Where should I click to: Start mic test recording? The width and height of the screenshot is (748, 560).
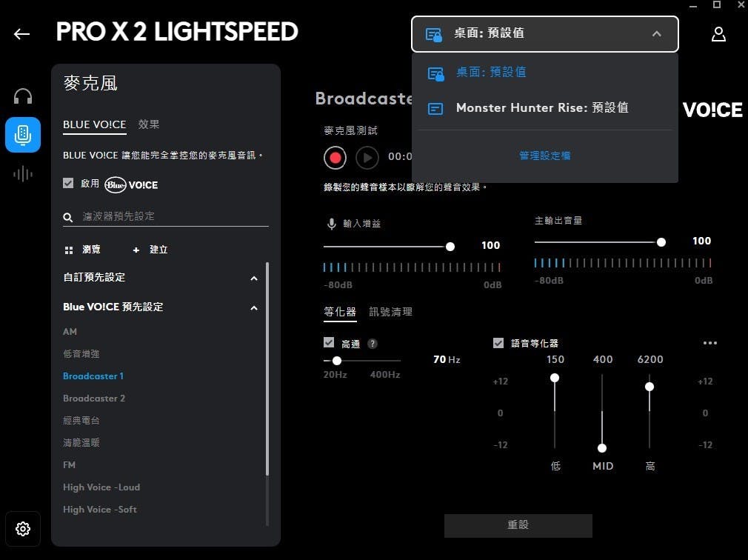click(x=335, y=157)
